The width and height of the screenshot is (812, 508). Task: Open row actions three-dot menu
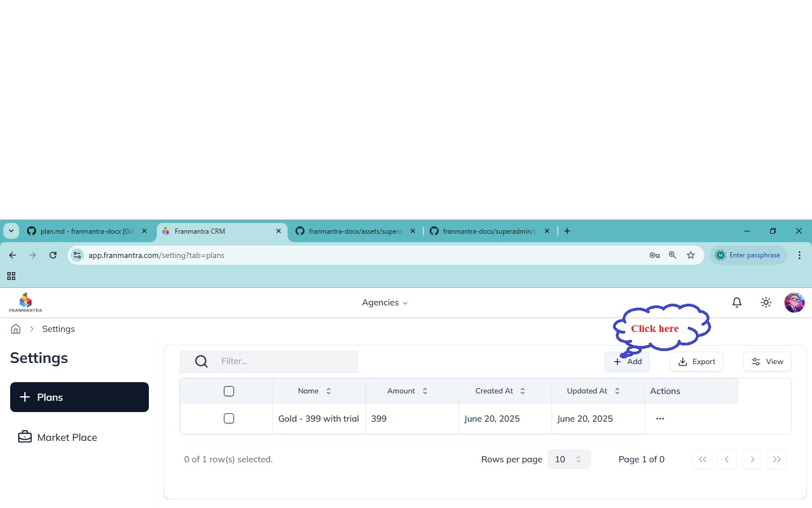[660, 419]
